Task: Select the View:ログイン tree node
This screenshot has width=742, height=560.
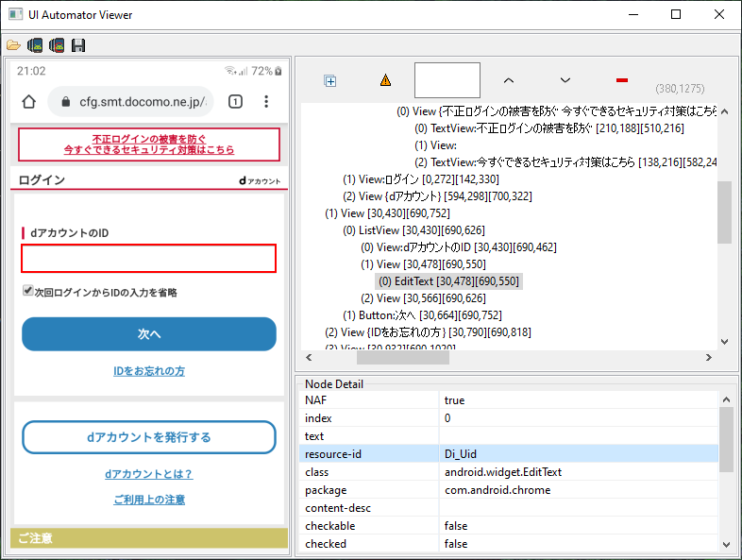Action: pos(421,178)
